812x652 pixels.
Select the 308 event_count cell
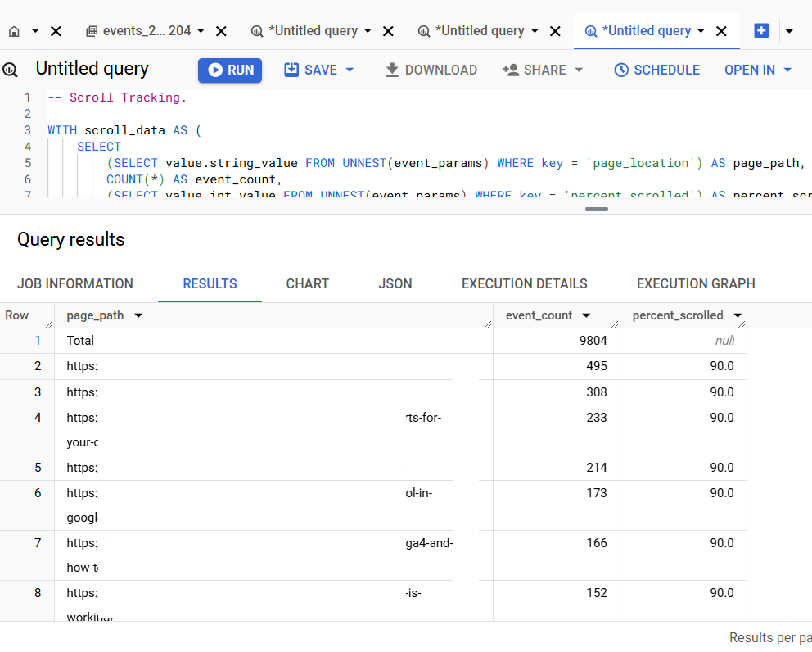pos(557,392)
